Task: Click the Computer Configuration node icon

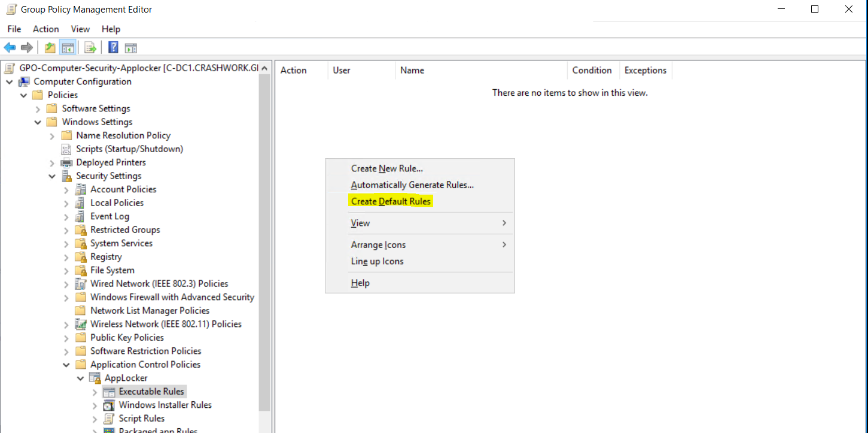Action: 24,81
